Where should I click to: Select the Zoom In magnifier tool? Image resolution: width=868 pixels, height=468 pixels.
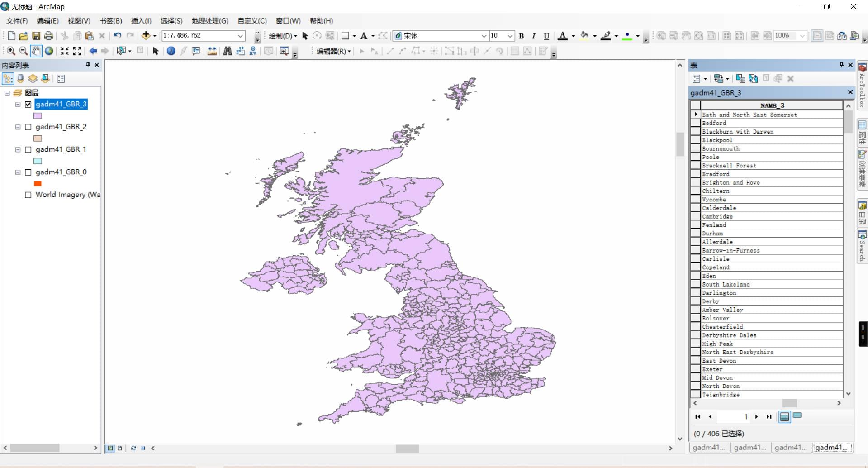pyautogui.click(x=11, y=51)
